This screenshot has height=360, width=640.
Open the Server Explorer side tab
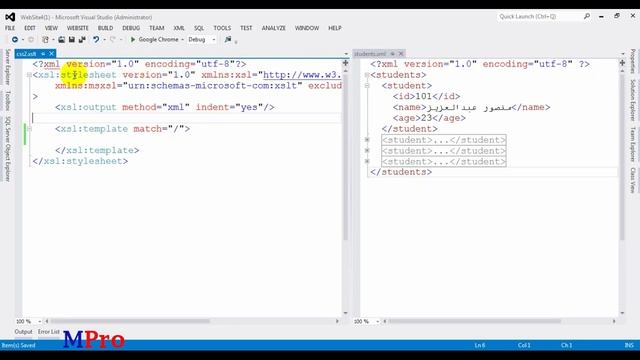[7, 67]
